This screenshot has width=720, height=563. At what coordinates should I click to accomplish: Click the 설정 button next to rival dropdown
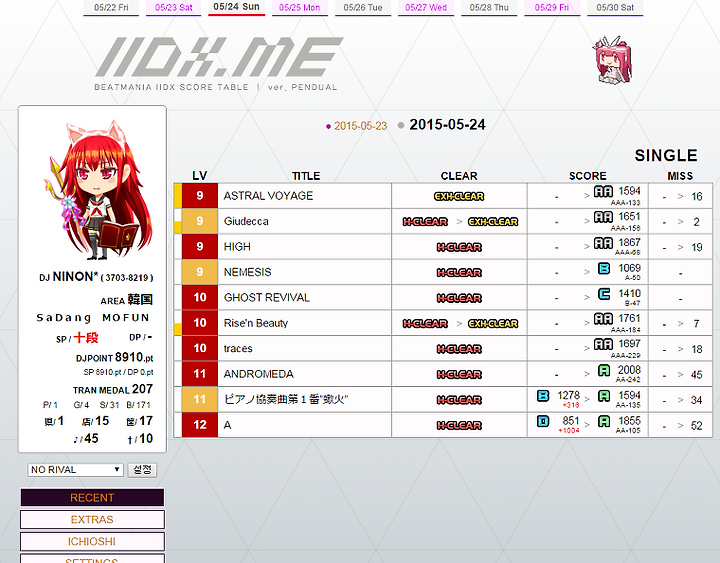[142, 469]
